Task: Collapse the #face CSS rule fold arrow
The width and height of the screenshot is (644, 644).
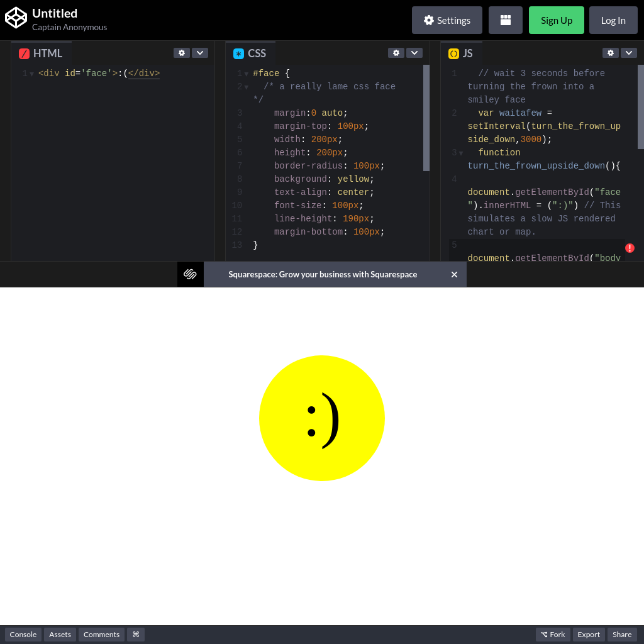Action: point(247,74)
